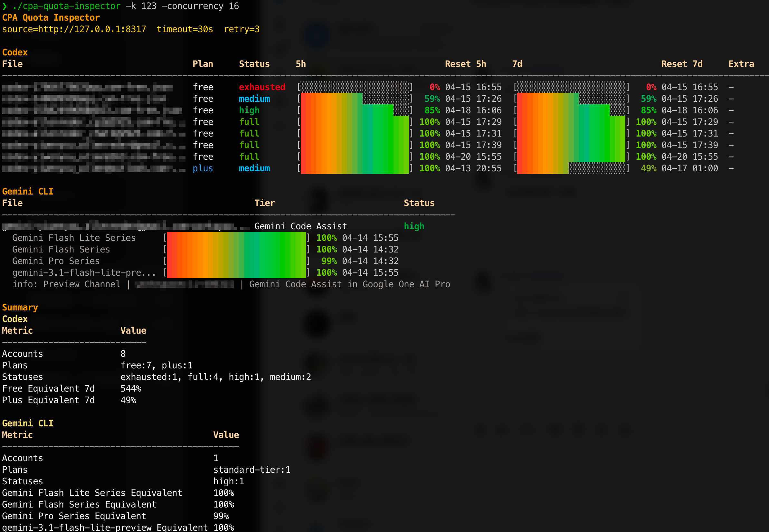Click the Tier column header
This screenshot has height=532, width=769.
coord(265,203)
